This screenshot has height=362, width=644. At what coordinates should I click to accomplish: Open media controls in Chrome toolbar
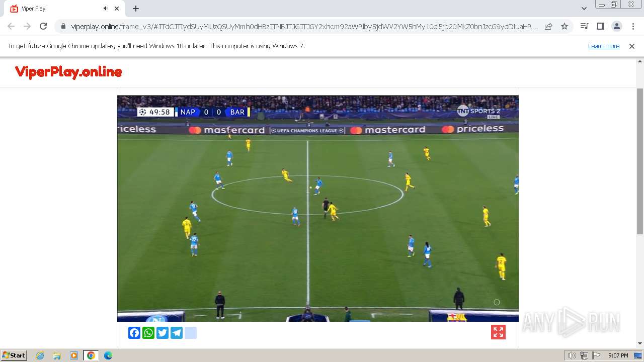tap(584, 27)
